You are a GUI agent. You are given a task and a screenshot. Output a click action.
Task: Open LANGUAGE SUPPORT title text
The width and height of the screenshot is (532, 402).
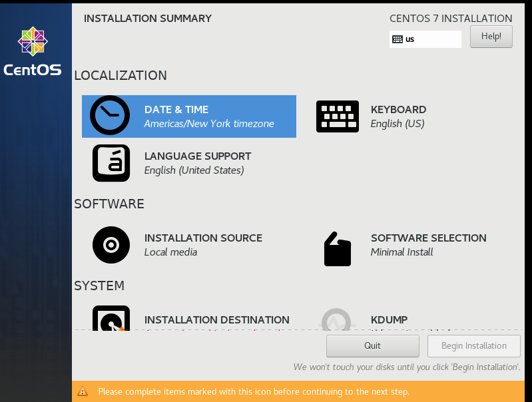tap(198, 156)
